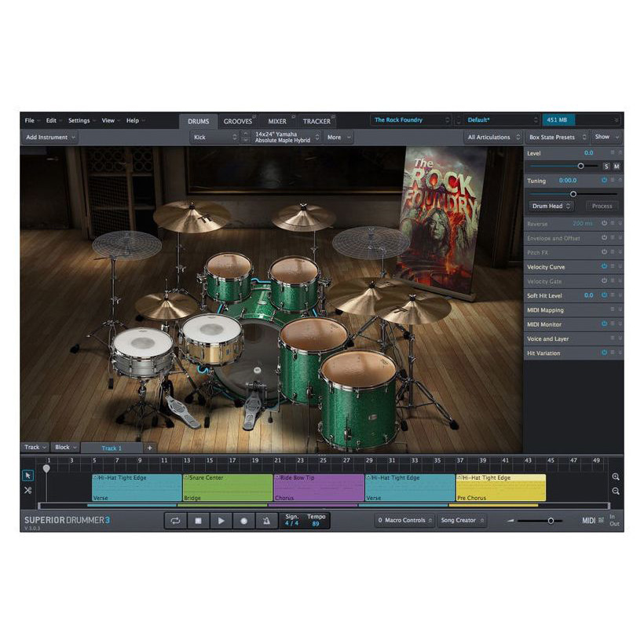Solo the instrument with the S button
This screenshot has width=644, height=644.
[x=606, y=166]
